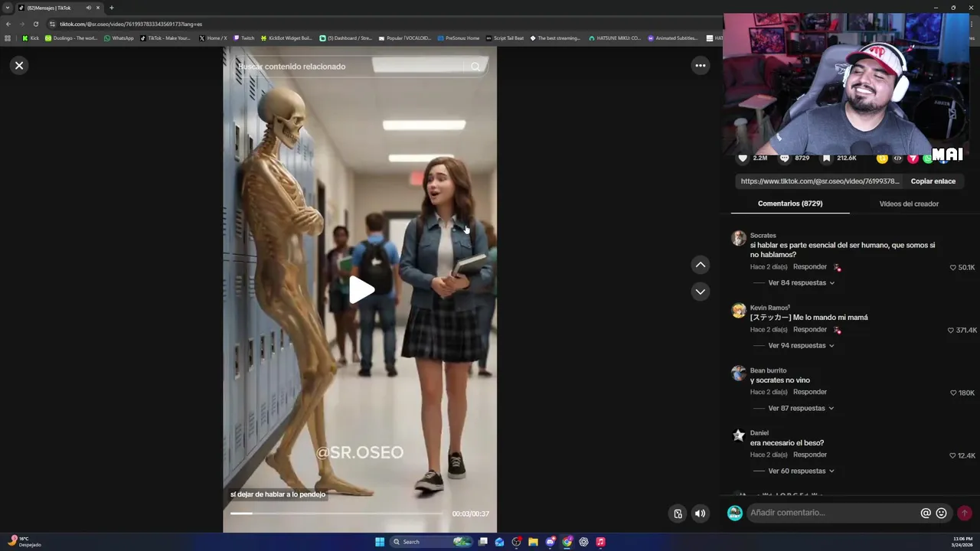
Task: Go to the previous video with up arrow
Action: pos(700,265)
